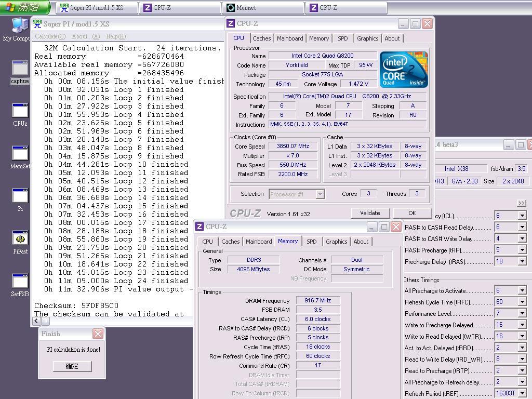
Task: Open the capture desktop shortcut
Action: 20,72
